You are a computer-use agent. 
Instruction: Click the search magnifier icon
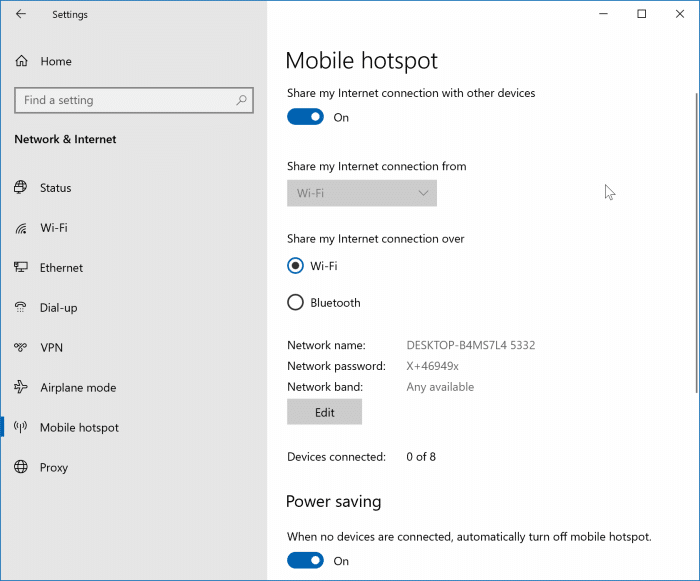click(241, 100)
